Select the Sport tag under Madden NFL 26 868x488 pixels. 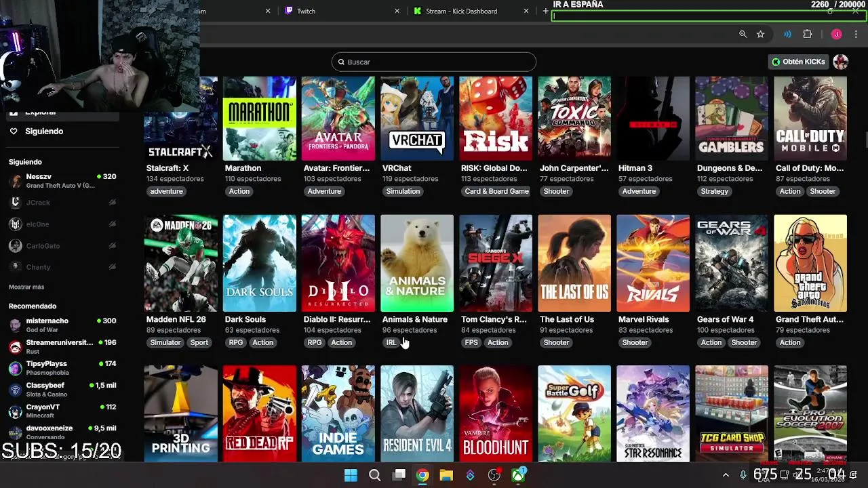pos(199,342)
